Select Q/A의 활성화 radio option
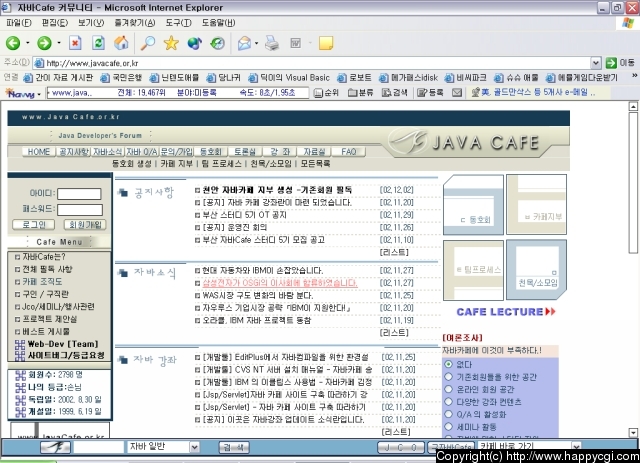Screen dimensions: 640x463 (449, 414)
